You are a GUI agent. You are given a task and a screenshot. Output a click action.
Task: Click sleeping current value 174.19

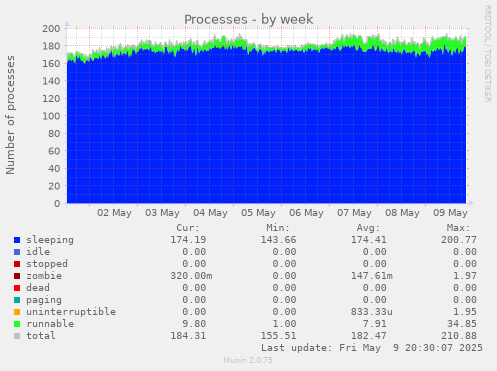188,240
